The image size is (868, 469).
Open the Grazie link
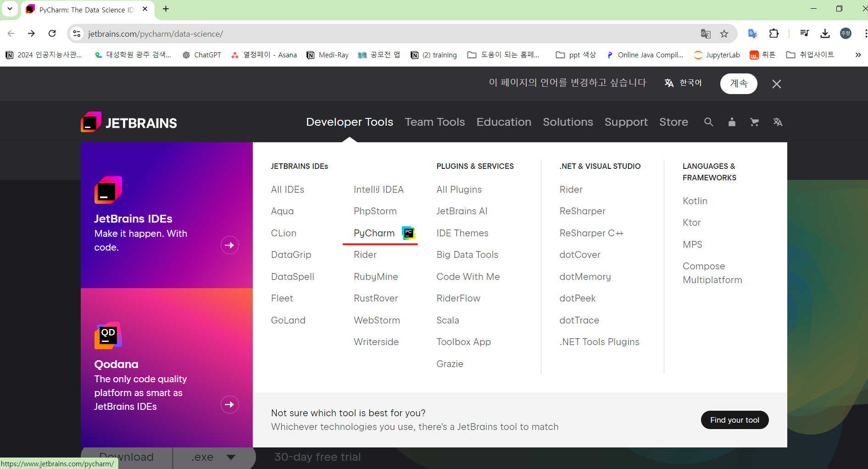tap(450, 364)
